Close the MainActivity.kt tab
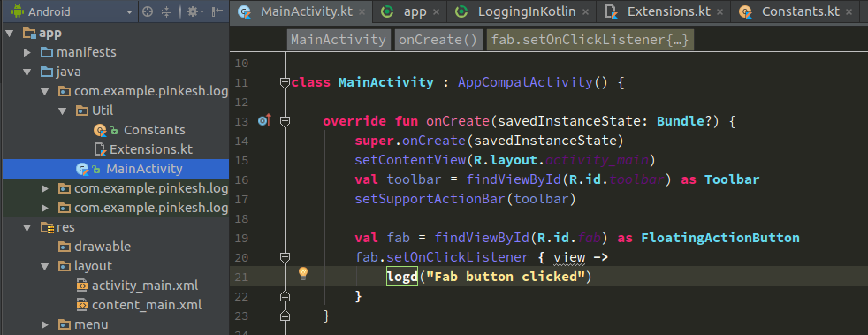The height and width of the screenshot is (335, 868). coord(362,12)
